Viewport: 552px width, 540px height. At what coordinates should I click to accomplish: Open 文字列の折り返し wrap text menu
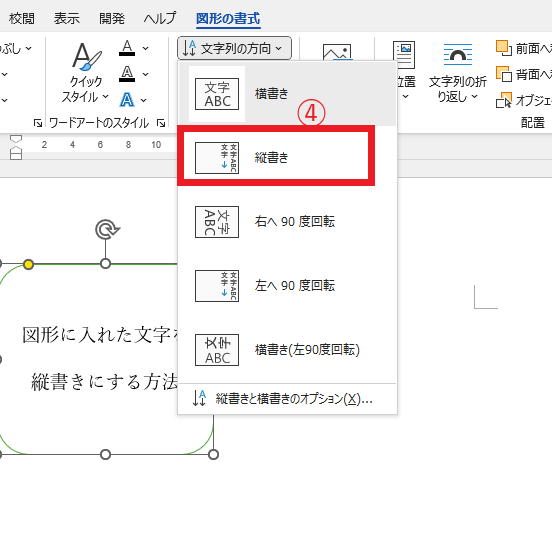tap(457, 72)
